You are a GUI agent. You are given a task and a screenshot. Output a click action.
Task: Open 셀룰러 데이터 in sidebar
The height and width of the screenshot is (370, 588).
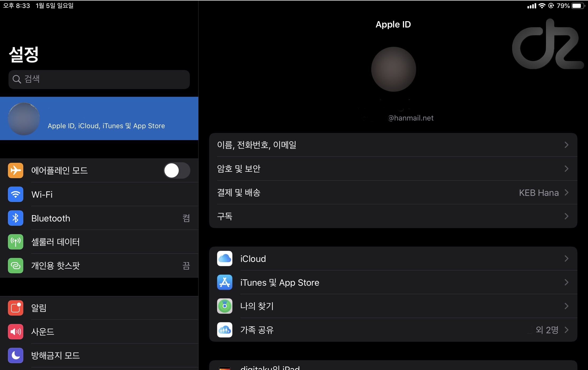click(99, 242)
